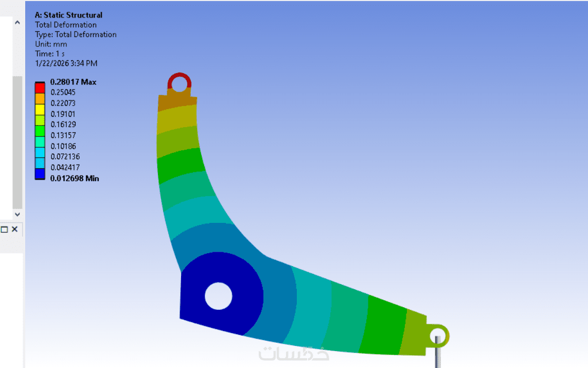Click the orange legend color band
The image size is (588, 368).
pyautogui.click(x=40, y=99)
